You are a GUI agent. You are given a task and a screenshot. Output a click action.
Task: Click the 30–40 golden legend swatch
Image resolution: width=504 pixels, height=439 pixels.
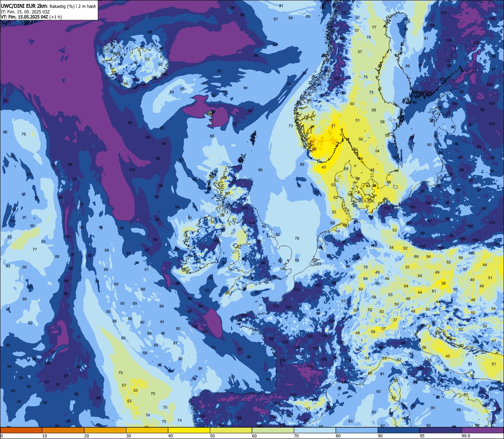tap(147, 430)
